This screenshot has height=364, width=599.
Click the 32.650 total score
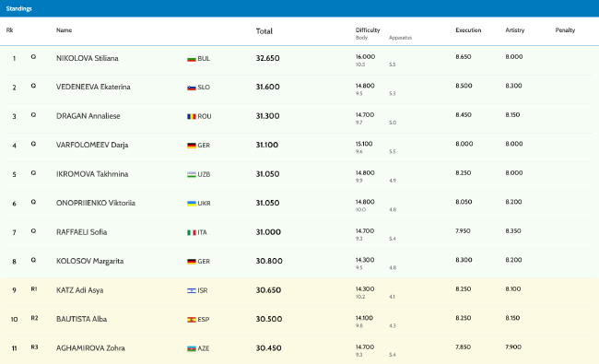click(x=267, y=58)
